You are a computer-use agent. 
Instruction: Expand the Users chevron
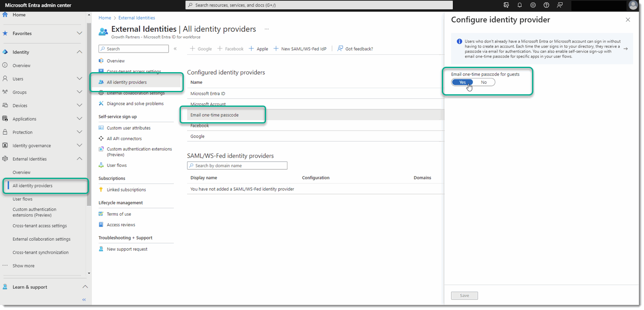79,79
